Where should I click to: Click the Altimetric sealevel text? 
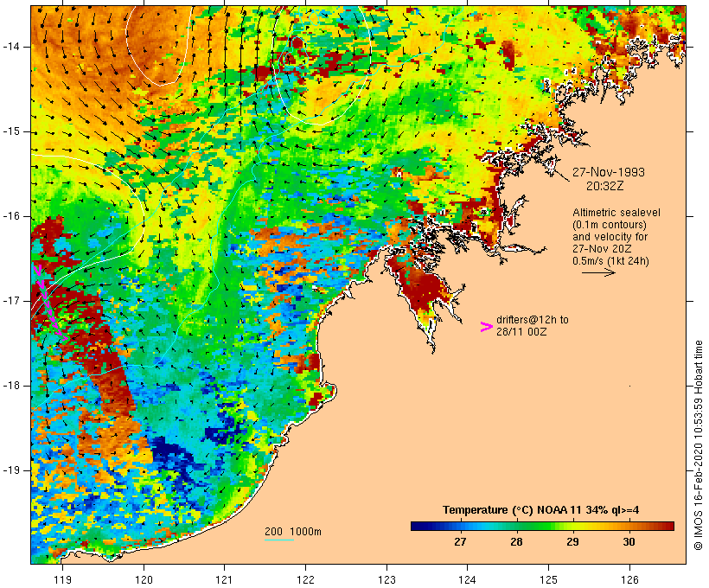point(616,213)
